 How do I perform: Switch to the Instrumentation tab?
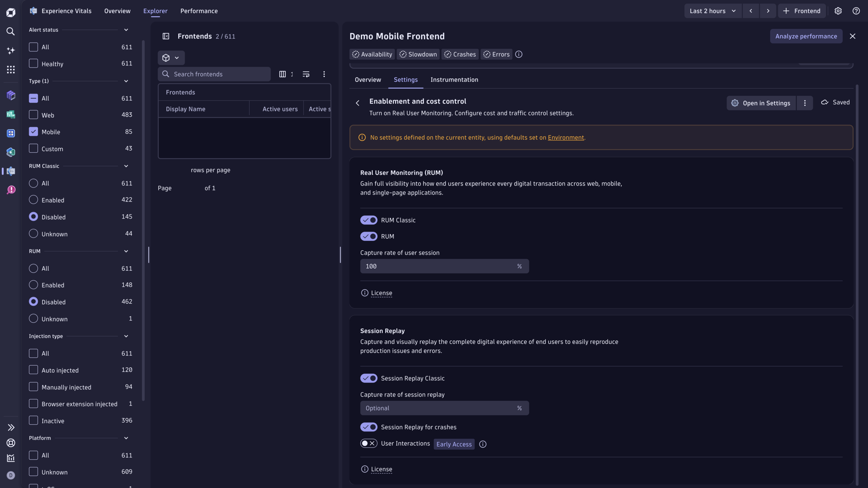(454, 80)
